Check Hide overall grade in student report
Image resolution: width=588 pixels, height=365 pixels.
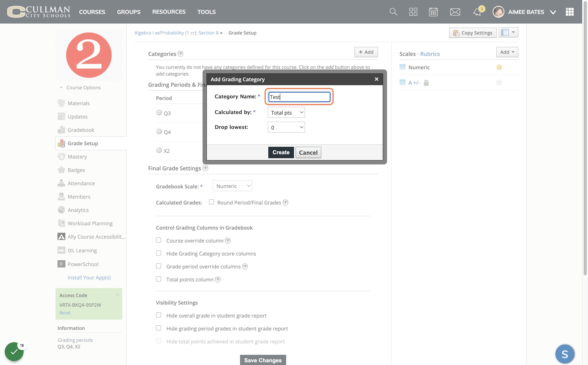tap(159, 315)
